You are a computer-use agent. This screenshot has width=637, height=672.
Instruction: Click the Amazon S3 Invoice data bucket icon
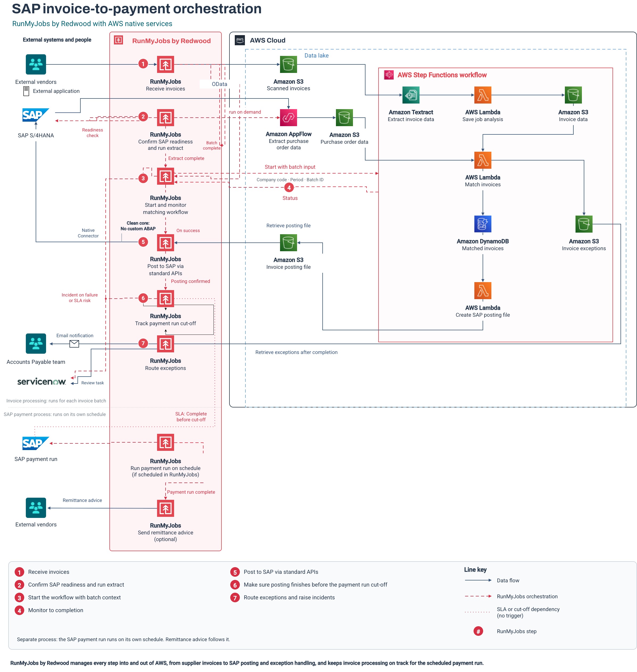(573, 95)
